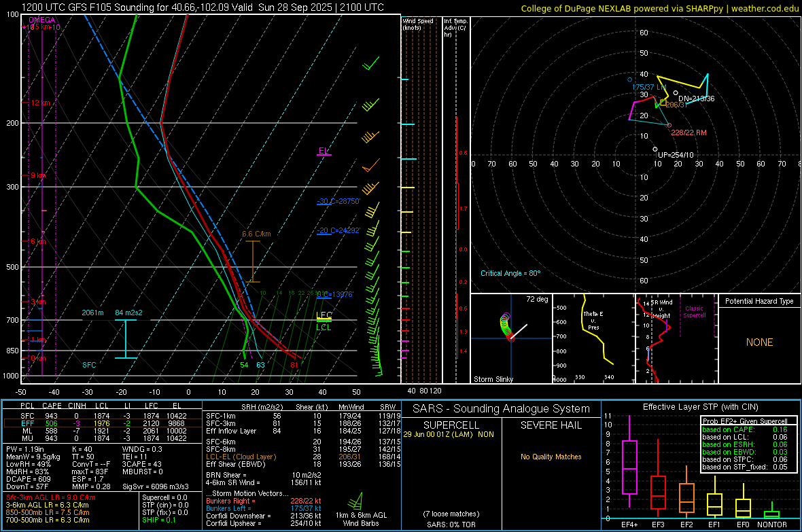Image resolution: width=802 pixels, height=532 pixels.
Task: Click the red Sfc-3km AGL LR value
Action: click(51, 497)
